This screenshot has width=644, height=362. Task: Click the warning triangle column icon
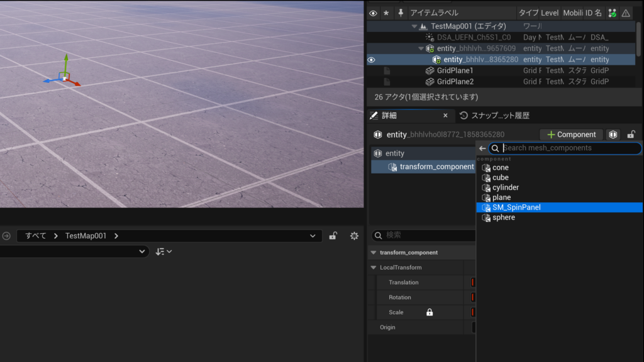point(626,13)
